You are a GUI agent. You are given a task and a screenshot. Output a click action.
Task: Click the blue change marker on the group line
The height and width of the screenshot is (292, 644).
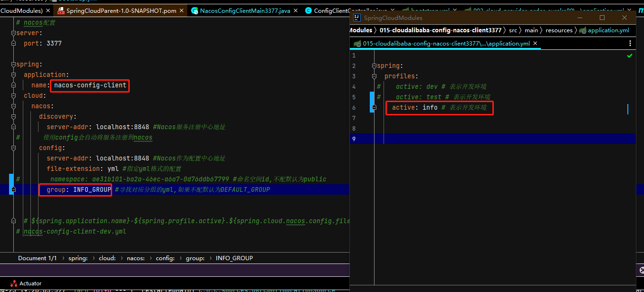pyautogui.click(x=11, y=184)
